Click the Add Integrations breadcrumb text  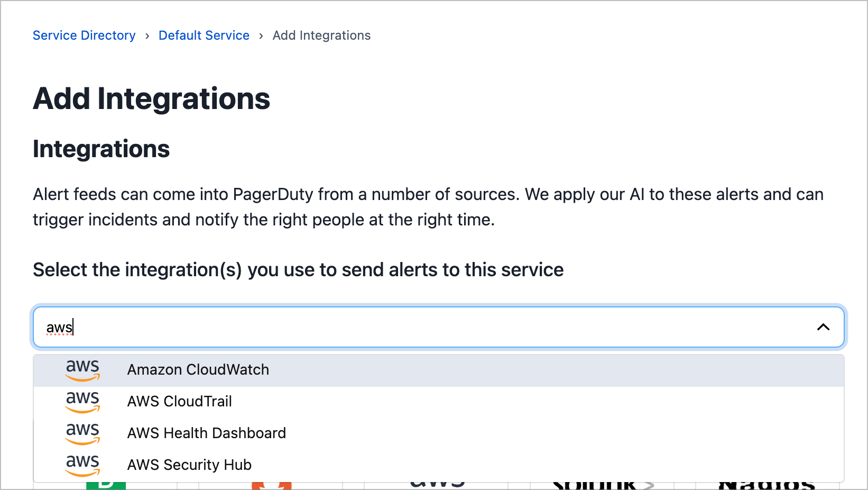[x=321, y=35]
